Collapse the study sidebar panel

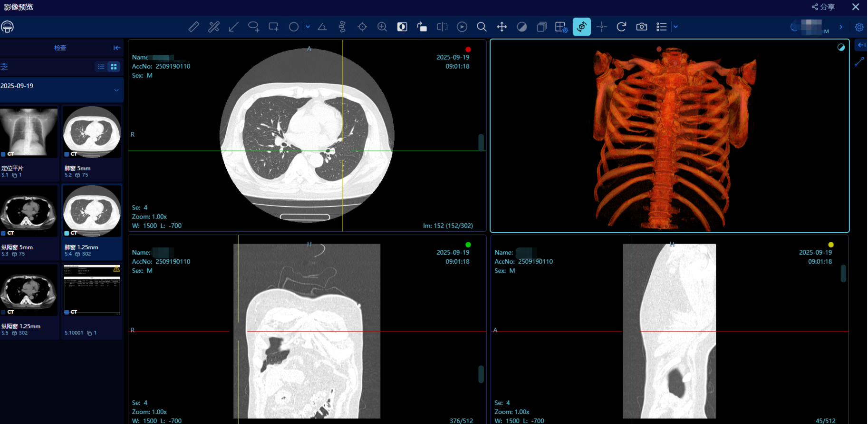[x=117, y=48]
